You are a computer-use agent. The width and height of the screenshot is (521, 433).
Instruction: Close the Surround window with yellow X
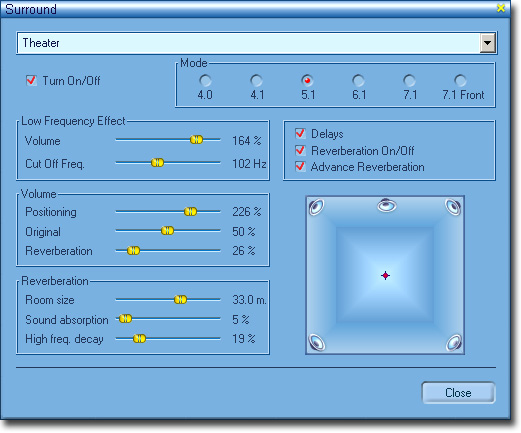click(501, 8)
